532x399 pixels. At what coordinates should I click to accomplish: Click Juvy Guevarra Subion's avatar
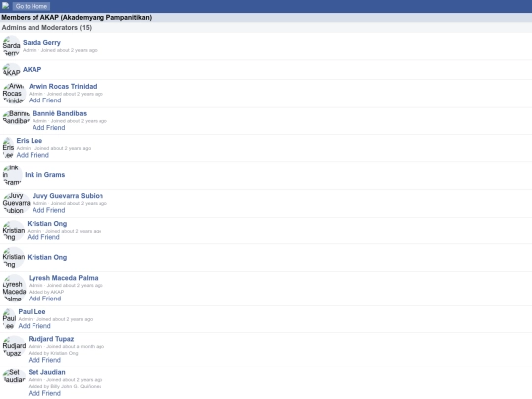point(16,203)
